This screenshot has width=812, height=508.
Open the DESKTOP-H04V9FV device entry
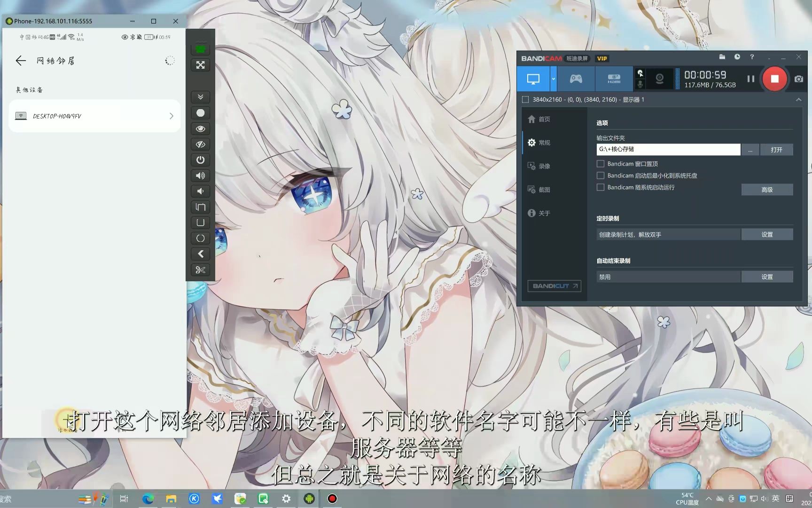pyautogui.click(x=94, y=116)
